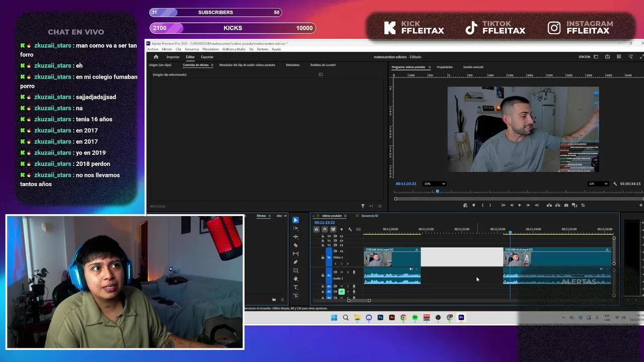Add a marker in the timeline header
Screen dimensions: 644x362
tap(341, 229)
